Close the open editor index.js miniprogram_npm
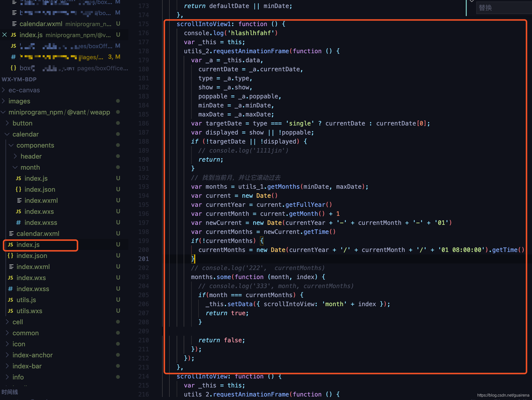This screenshot has width=532, height=400. point(5,35)
